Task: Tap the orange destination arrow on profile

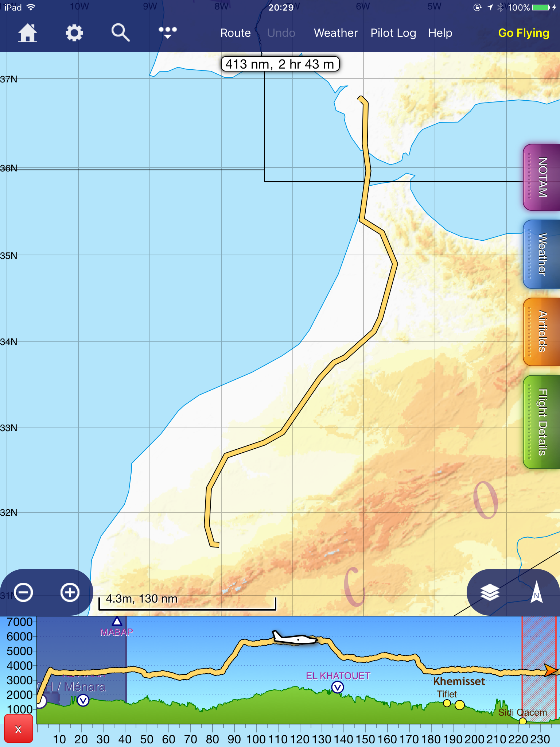Action: (x=551, y=670)
